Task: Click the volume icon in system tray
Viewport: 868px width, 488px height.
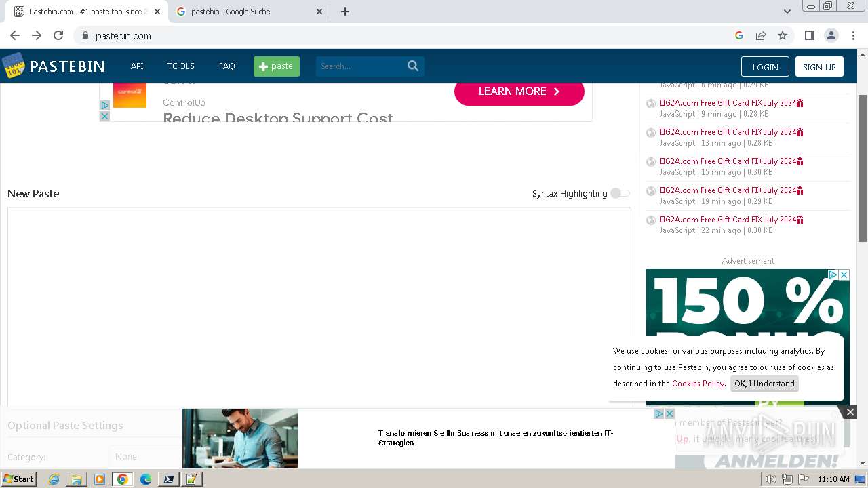Action: [770, 479]
